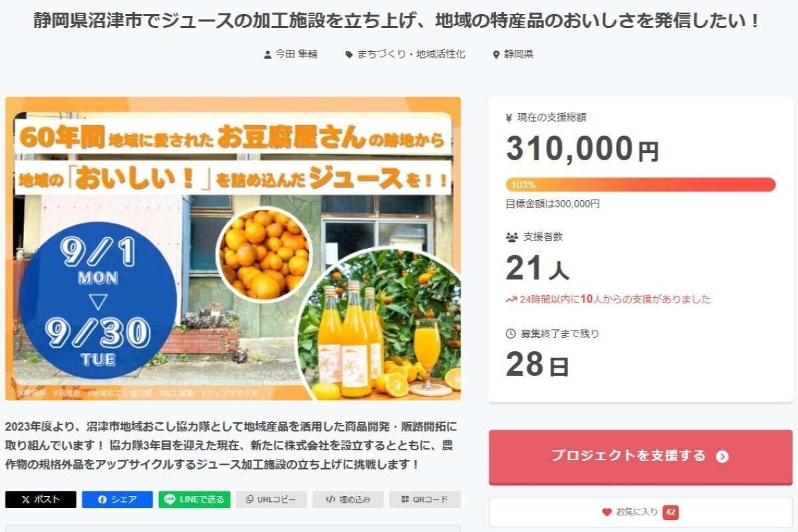Click the person icon beside 今田 隼輔
798x532 pixels.
pyautogui.click(x=267, y=55)
